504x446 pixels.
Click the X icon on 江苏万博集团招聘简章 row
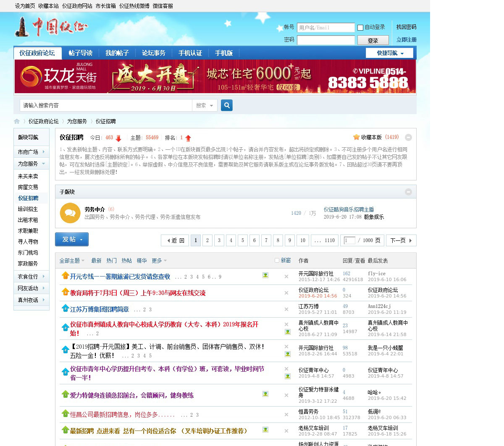tap(286, 309)
